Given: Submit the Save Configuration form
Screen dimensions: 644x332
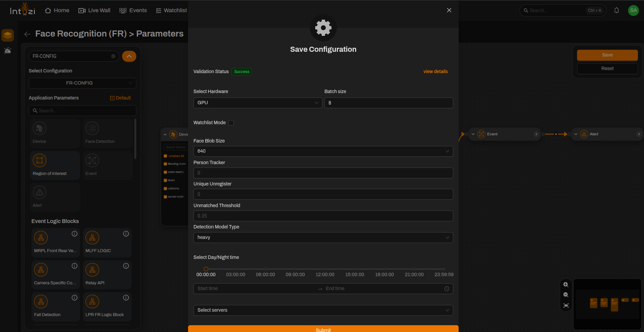Looking at the screenshot, I should 323,329.
